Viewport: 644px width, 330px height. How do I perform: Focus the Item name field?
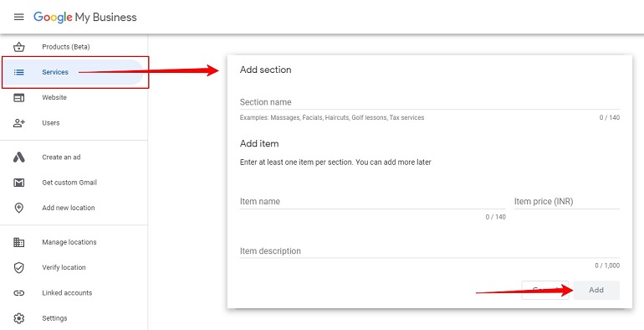[x=372, y=202]
